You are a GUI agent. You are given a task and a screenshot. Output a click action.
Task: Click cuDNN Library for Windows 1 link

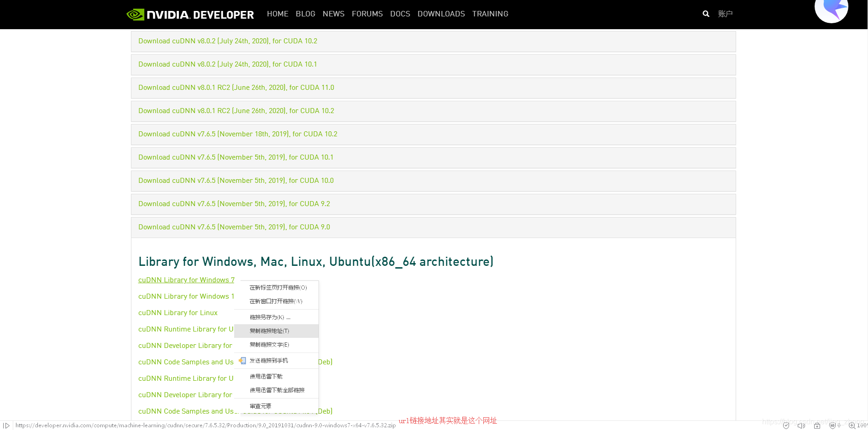click(186, 296)
